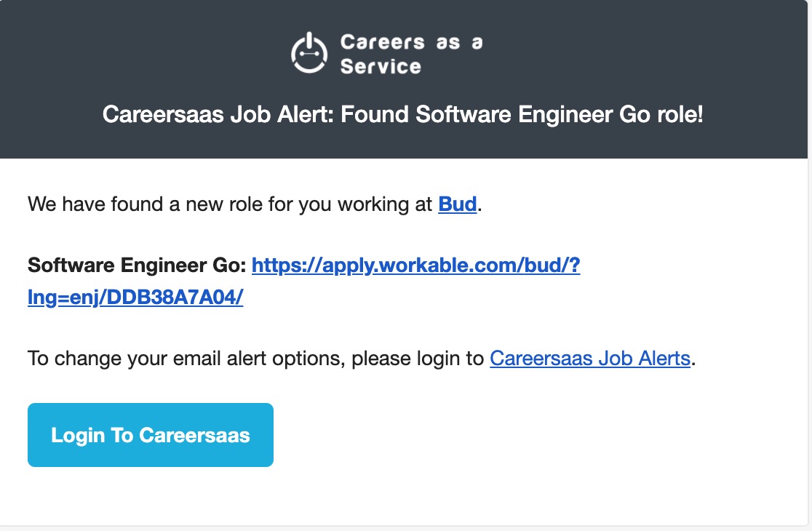Open the Careersaas Job Alerts link

tap(590, 358)
